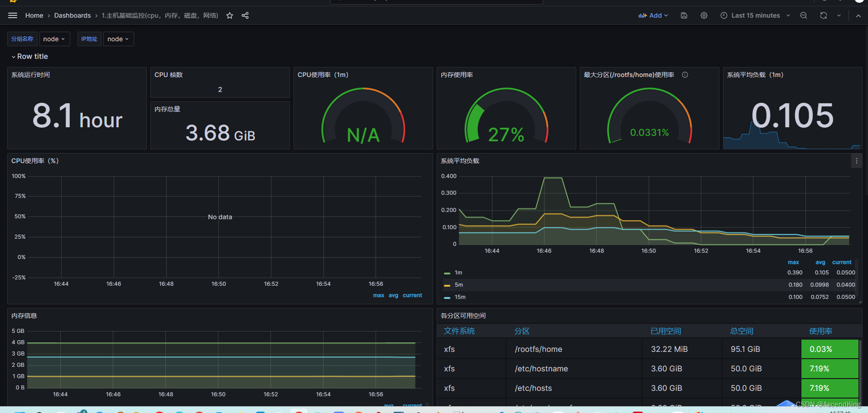Click the green color swatch beside 1m

[446, 272]
